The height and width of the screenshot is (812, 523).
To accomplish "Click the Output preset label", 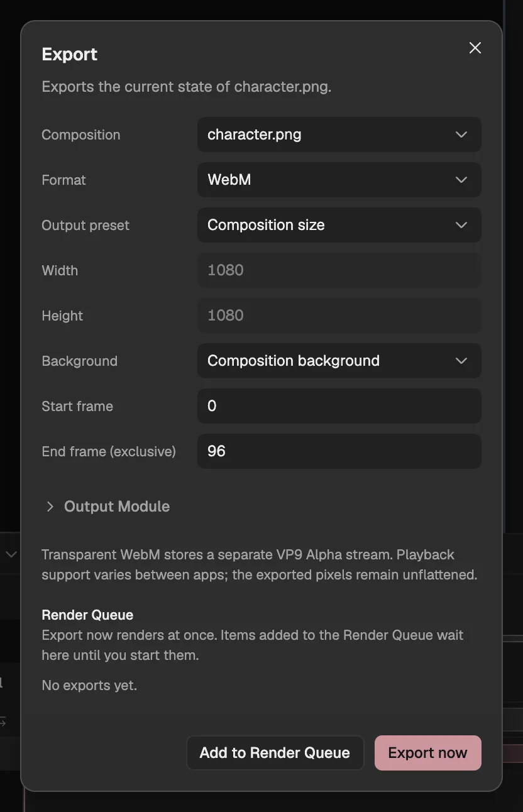I will pos(85,225).
